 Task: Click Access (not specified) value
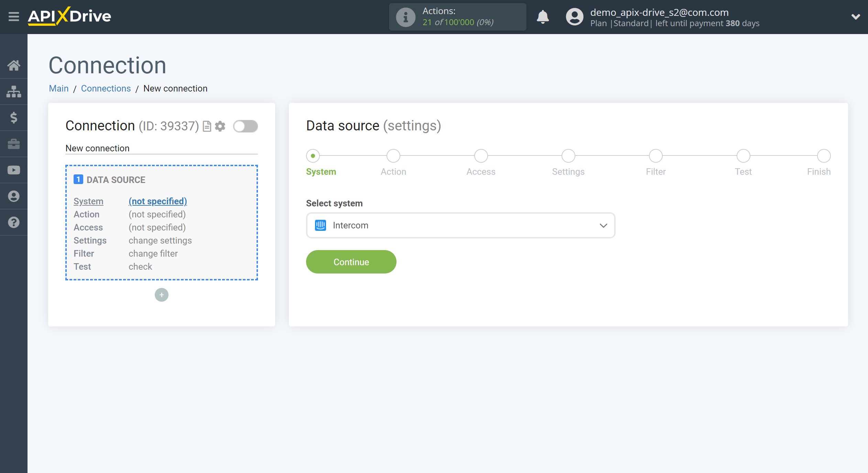tap(157, 227)
